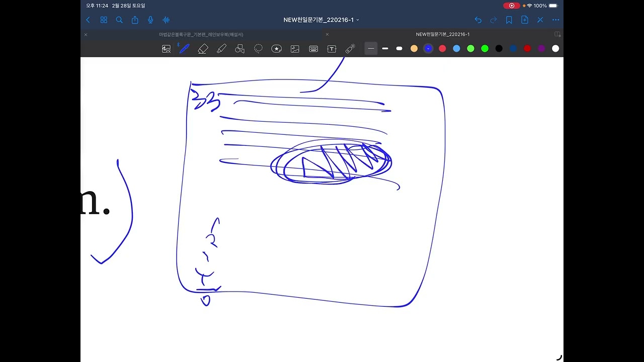Switch to the 마법같은블록구문 tab

coord(201,34)
